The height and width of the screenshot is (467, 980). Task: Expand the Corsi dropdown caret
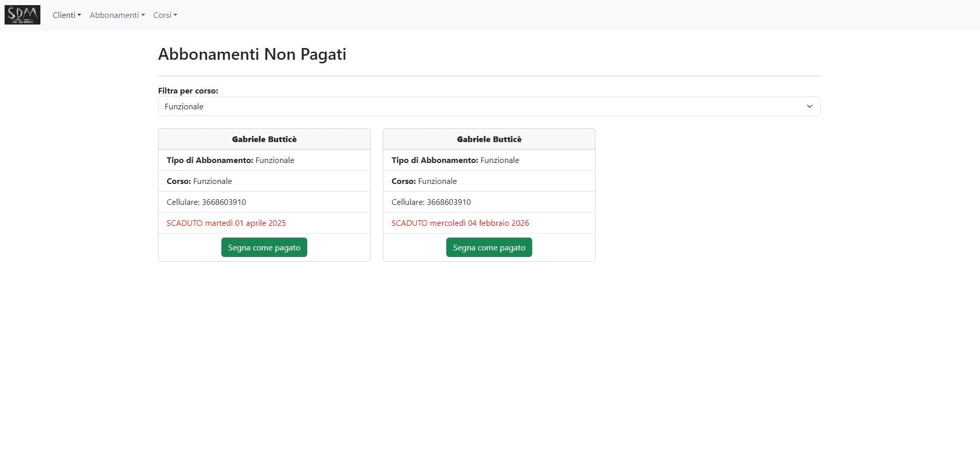click(175, 15)
